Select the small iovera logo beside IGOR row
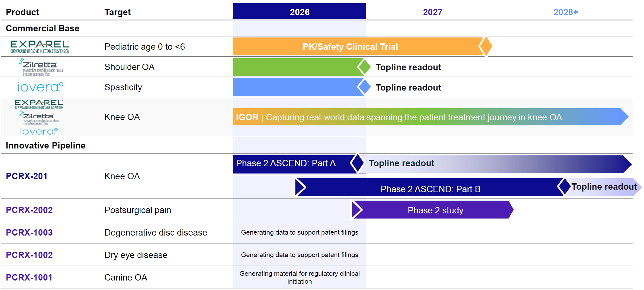 (39, 131)
